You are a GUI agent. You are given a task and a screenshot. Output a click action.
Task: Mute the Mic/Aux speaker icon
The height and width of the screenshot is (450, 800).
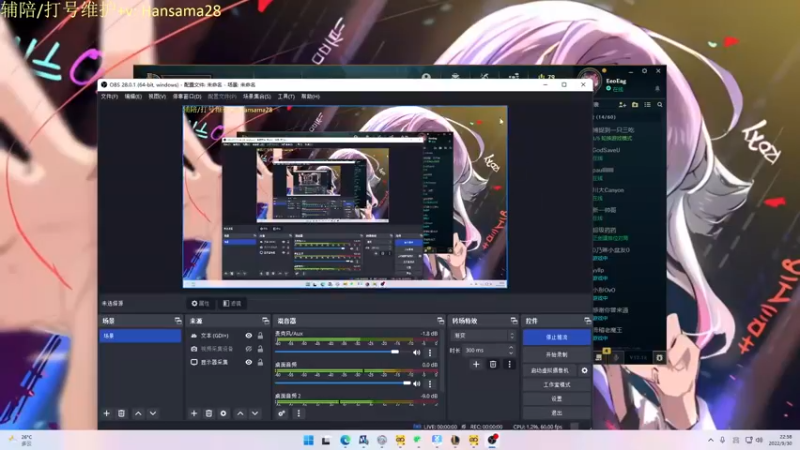[416, 353]
